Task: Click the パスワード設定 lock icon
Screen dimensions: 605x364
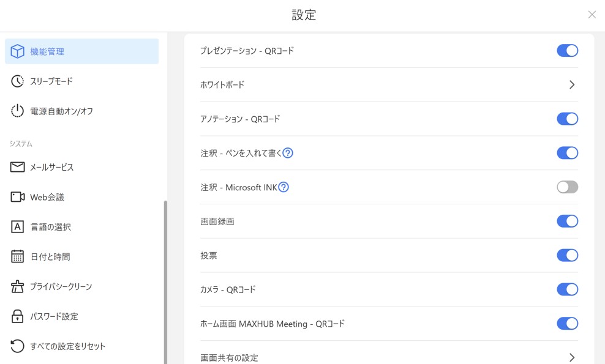Action: (x=18, y=316)
